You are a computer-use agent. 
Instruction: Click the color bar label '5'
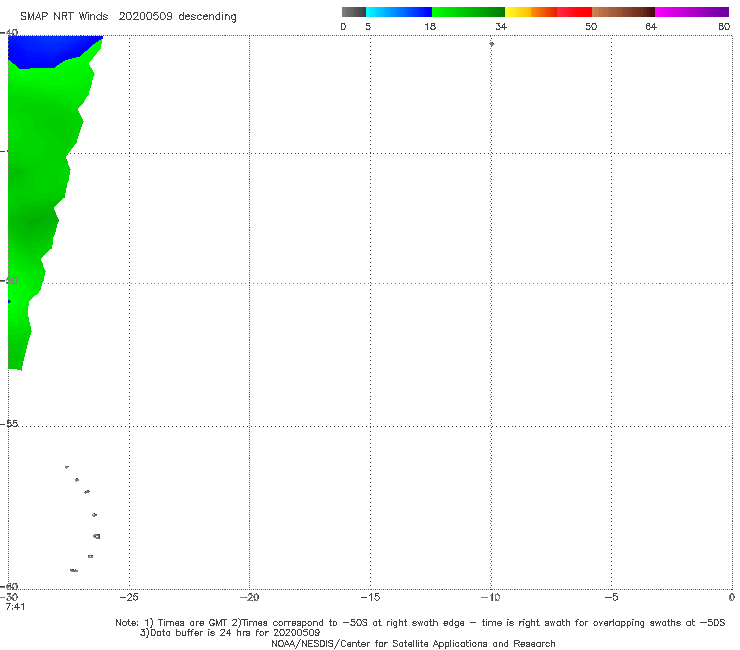click(368, 26)
